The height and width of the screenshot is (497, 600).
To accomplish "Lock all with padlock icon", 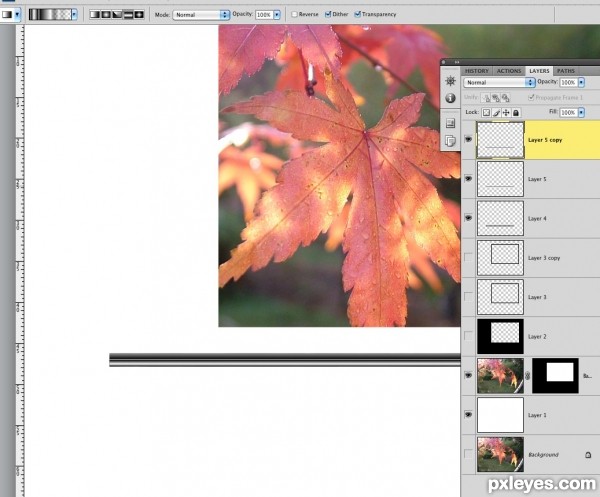I will 516,112.
